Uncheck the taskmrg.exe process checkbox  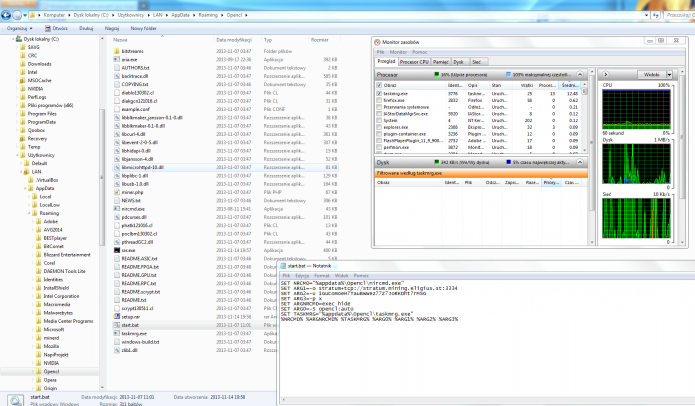point(379,94)
